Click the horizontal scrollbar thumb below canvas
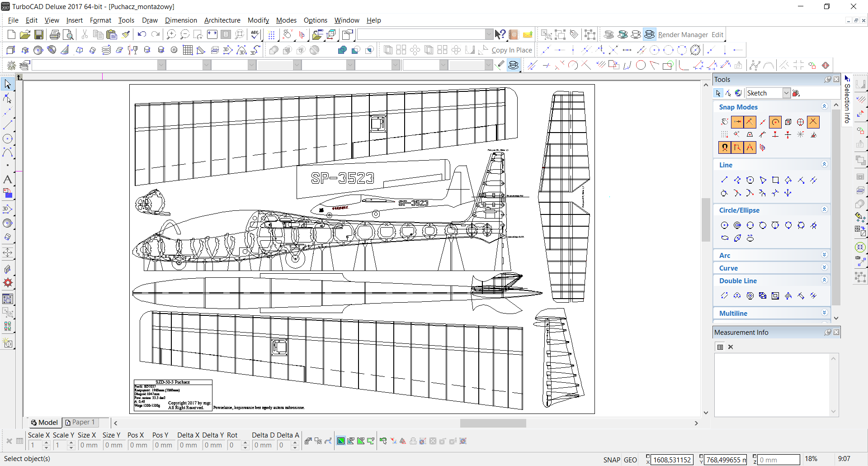The height and width of the screenshot is (466, 868). tap(493, 423)
